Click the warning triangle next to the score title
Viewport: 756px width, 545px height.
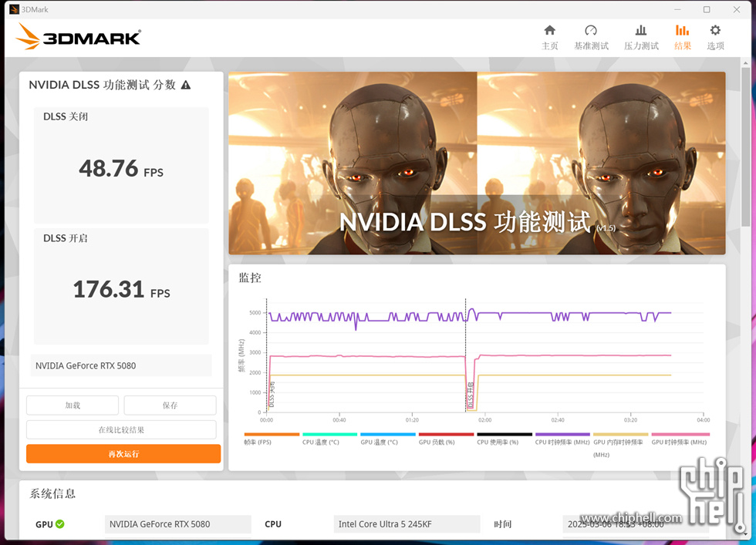click(186, 86)
